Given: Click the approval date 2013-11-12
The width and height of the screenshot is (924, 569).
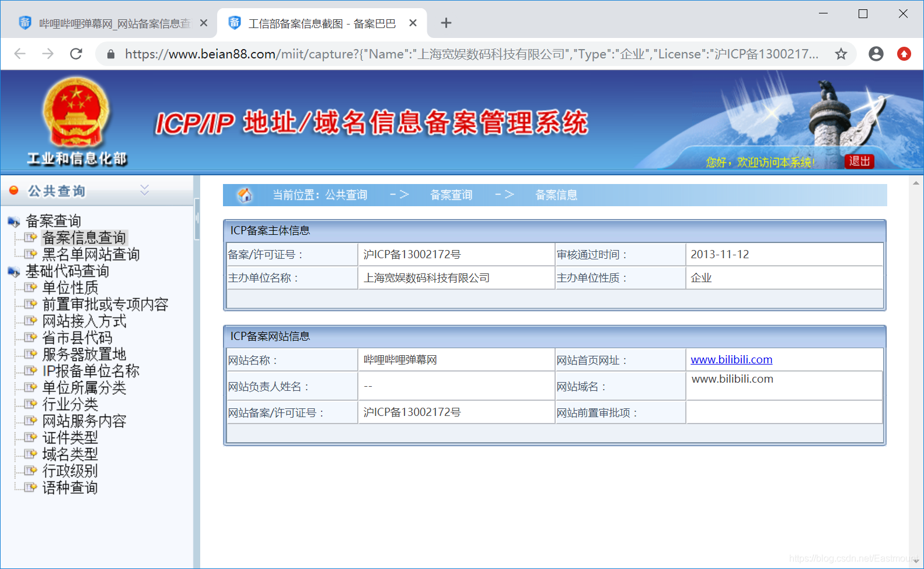Looking at the screenshot, I should coord(720,254).
